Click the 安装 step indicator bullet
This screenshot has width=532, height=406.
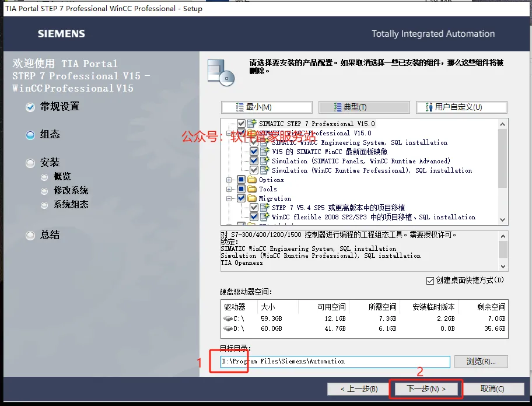click(30, 163)
